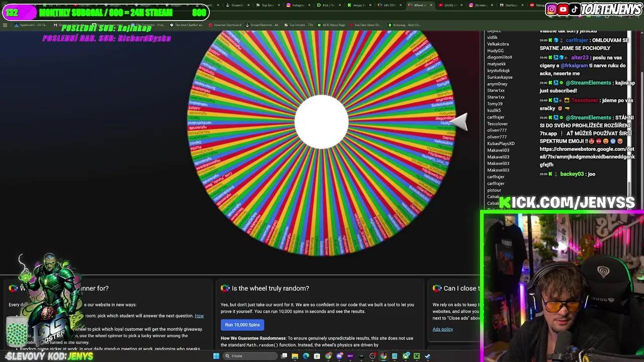Click backey03 username in chat
Viewport: 644px width, 362px height.
click(572, 174)
